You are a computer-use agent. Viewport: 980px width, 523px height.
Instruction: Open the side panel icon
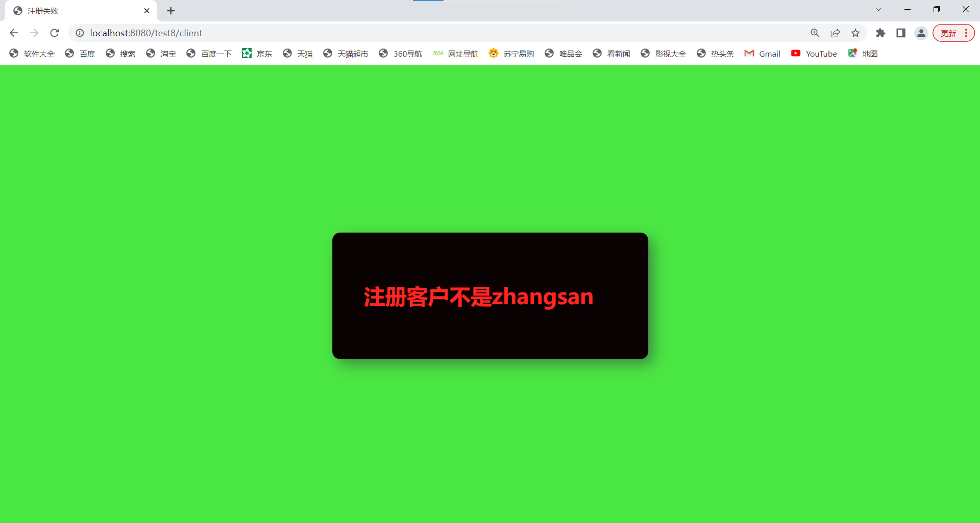click(901, 33)
